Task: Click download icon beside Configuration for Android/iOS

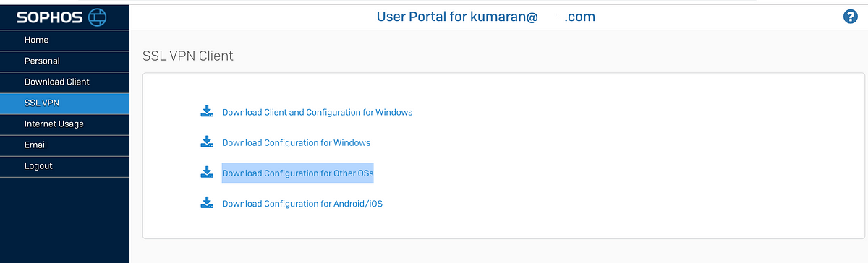Action: coord(207,203)
